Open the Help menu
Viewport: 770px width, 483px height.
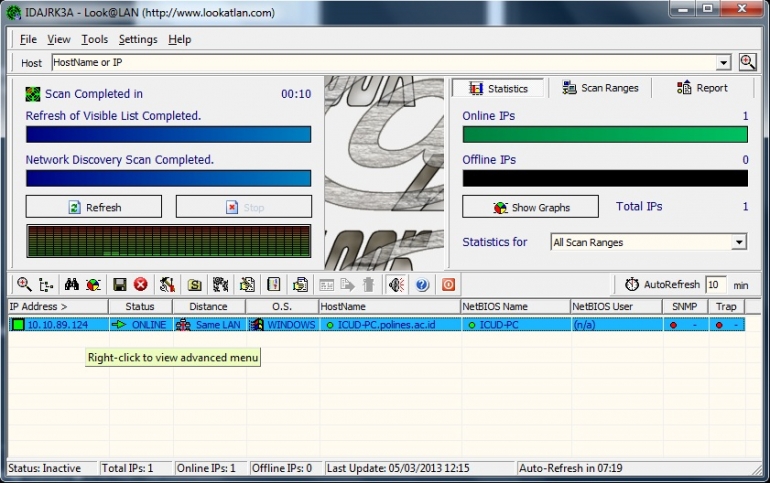pos(179,39)
